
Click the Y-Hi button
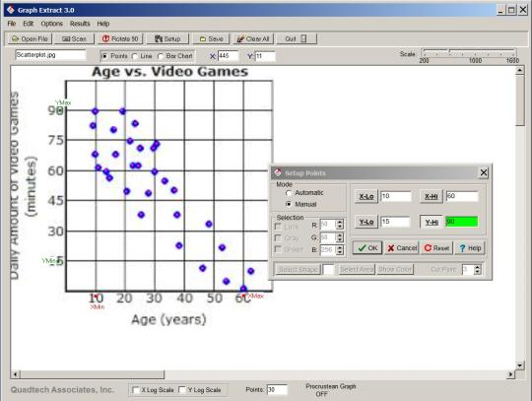(432, 222)
